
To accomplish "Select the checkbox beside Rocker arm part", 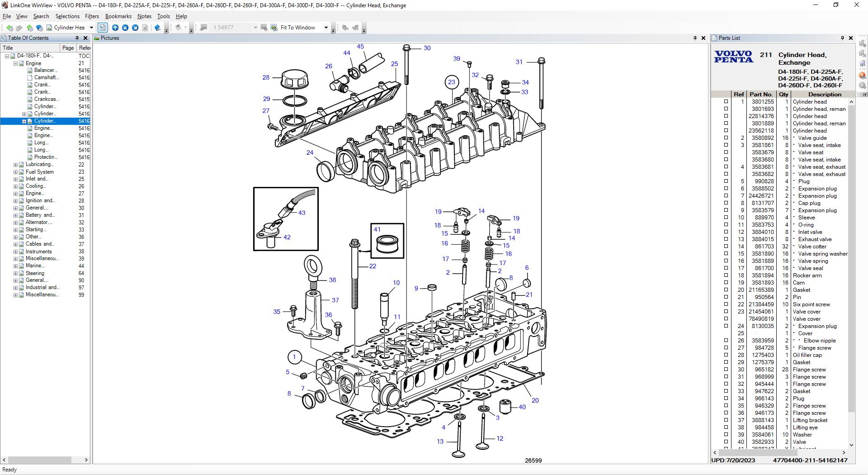I will (x=726, y=275).
